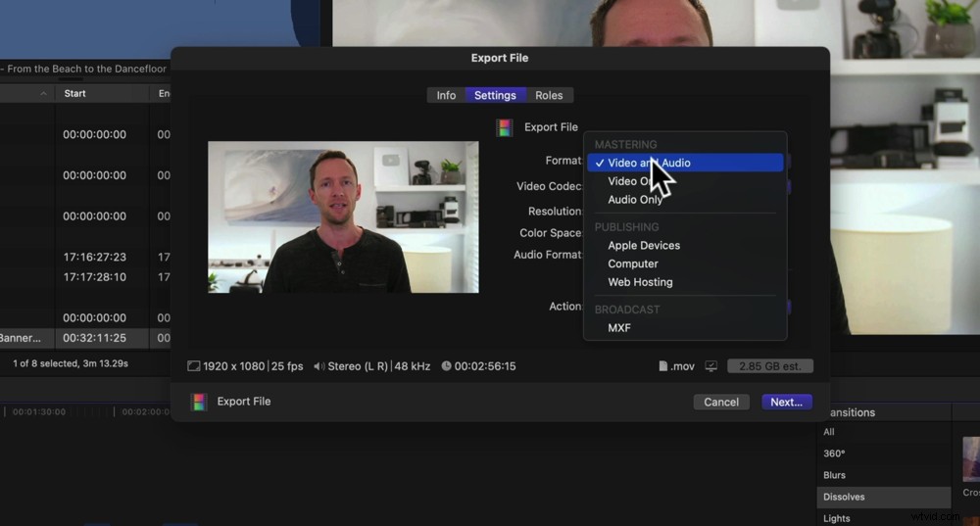Image resolution: width=980 pixels, height=526 pixels.
Task: Sort by the Start column header
Action: coord(75,93)
